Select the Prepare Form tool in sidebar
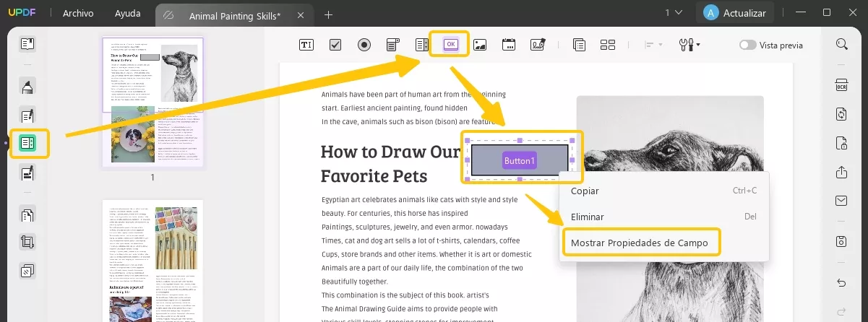Screen dimensions: 868x322 [x=27, y=144]
